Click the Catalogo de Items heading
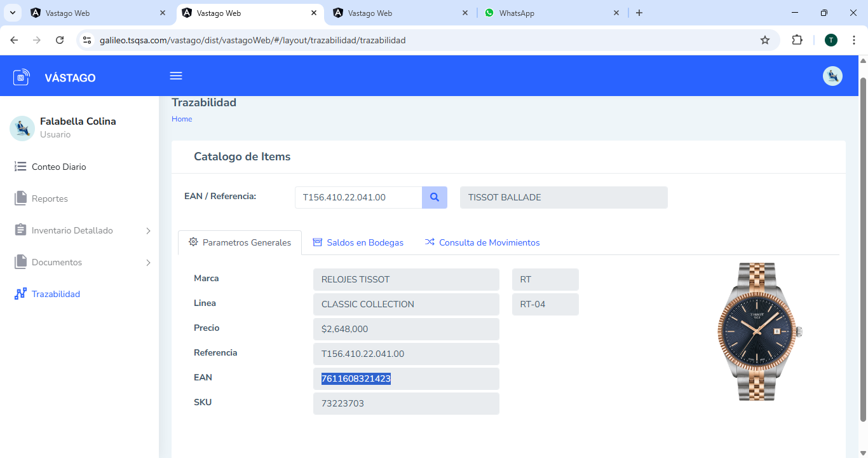 point(242,156)
